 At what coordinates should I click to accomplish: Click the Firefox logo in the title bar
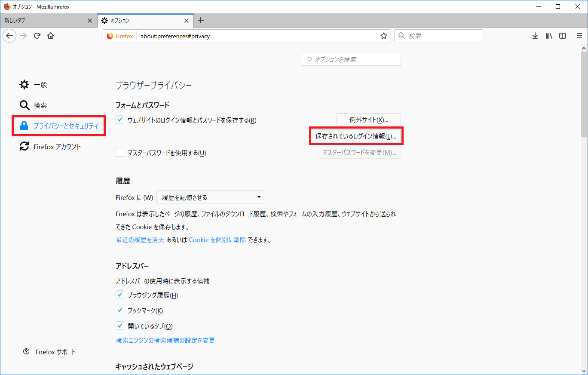coord(7,6)
